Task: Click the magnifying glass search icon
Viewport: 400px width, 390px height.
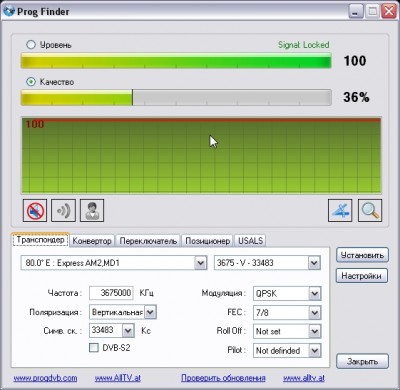Action: pos(370,210)
